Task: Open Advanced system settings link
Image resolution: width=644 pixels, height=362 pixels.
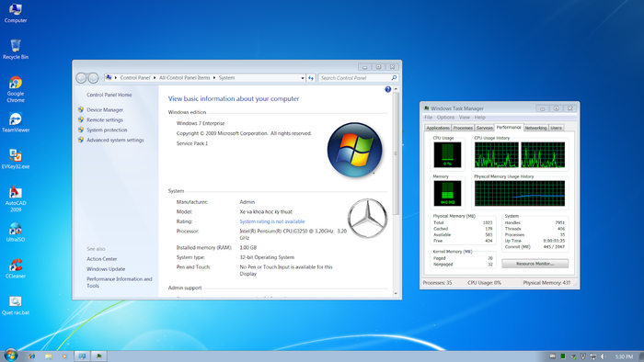Action: click(115, 140)
